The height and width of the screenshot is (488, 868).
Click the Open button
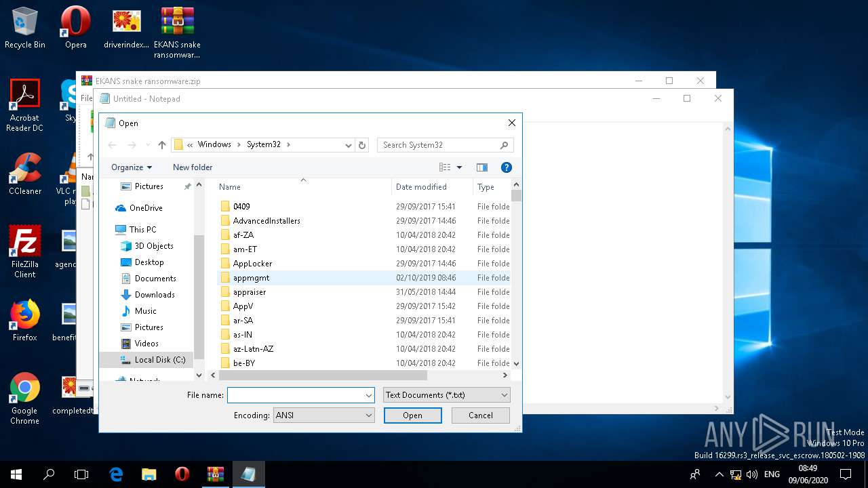[x=412, y=415]
